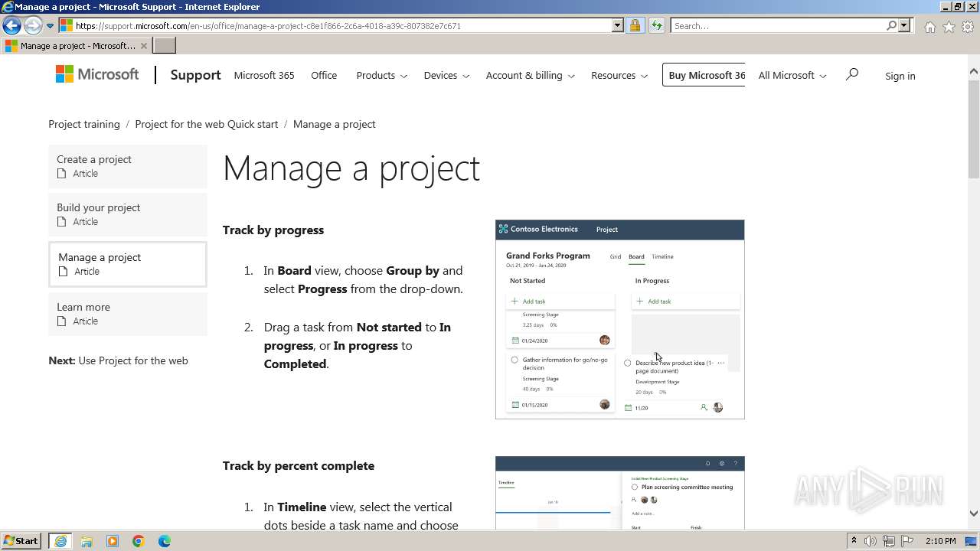This screenshot has width=980, height=551.
Task: Show hidden system tray icons
Action: coord(854,541)
